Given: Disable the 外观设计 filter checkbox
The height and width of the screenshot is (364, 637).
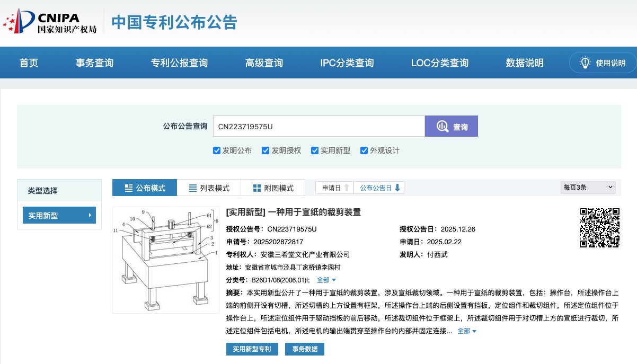Looking at the screenshot, I should click(364, 150).
